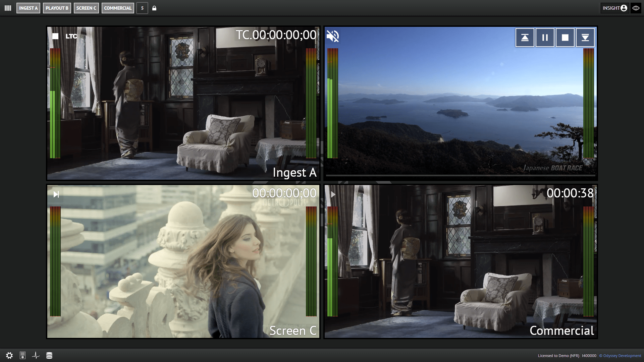The width and height of the screenshot is (644, 362).
Task: Open settings gear in bottom bar
Action: (9, 355)
